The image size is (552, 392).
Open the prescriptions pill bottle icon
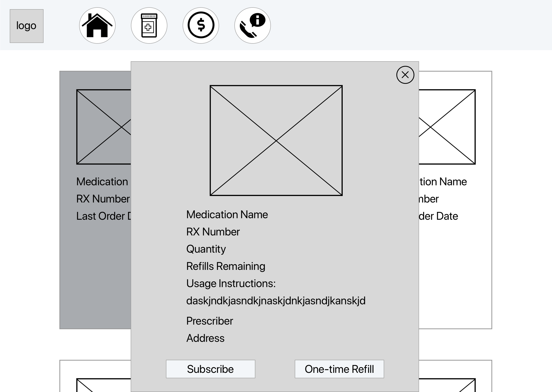coord(149,25)
